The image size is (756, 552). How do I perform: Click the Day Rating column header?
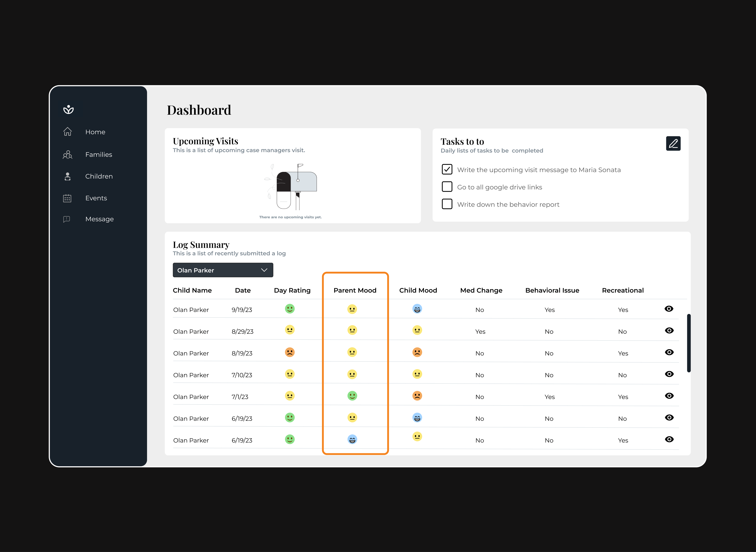[292, 290]
